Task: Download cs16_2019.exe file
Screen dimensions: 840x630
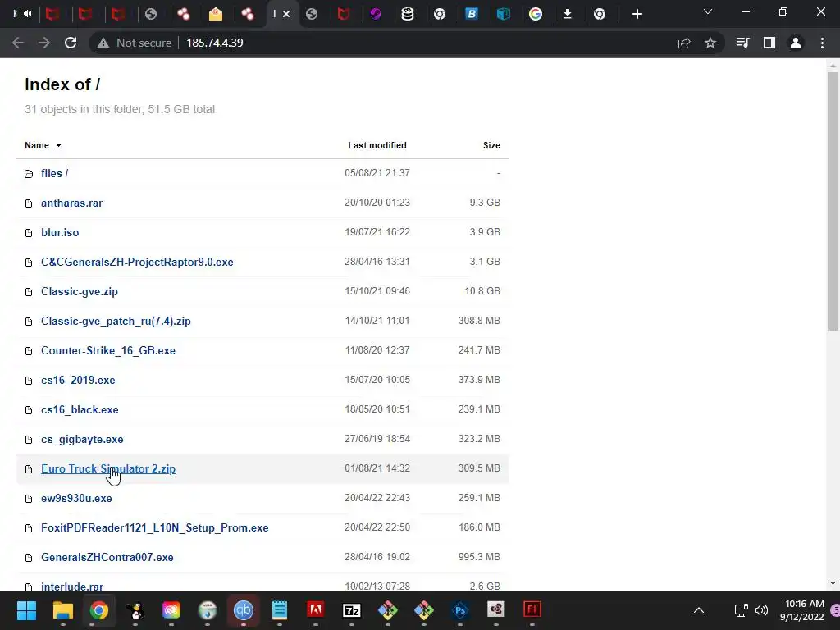Action: coord(78,380)
